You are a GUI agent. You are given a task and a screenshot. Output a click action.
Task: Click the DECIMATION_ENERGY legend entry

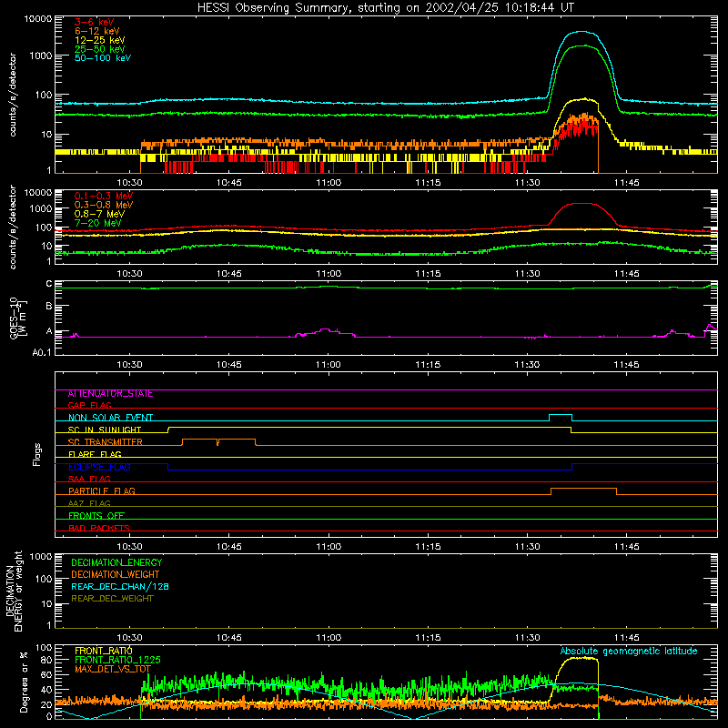click(x=116, y=562)
